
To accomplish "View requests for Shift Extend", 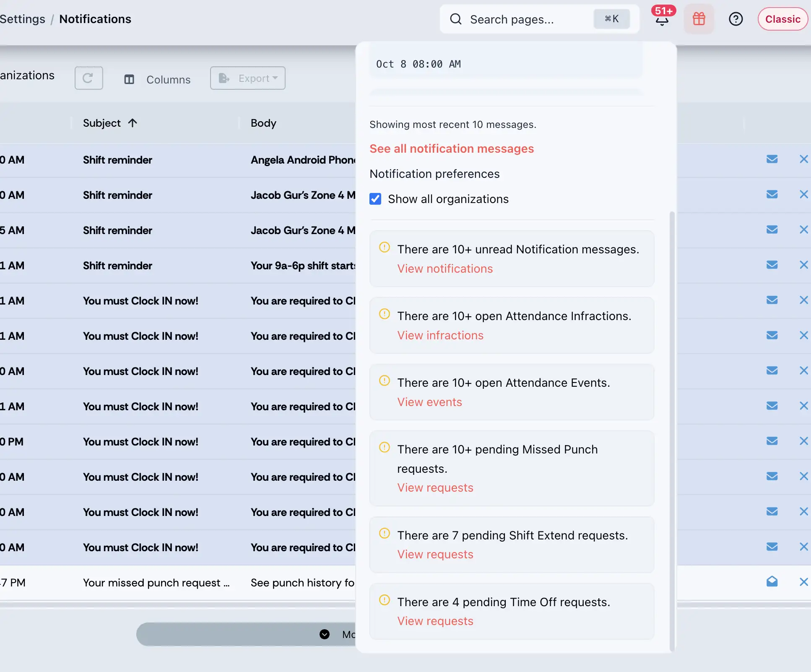I will [x=435, y=554].
